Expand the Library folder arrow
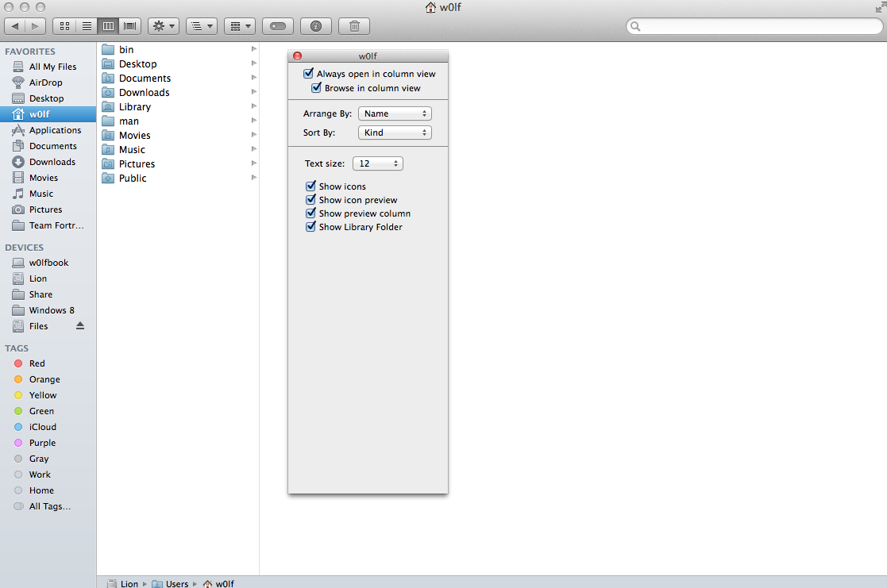Viewport: 887px width, 588px height. (254, 106)
